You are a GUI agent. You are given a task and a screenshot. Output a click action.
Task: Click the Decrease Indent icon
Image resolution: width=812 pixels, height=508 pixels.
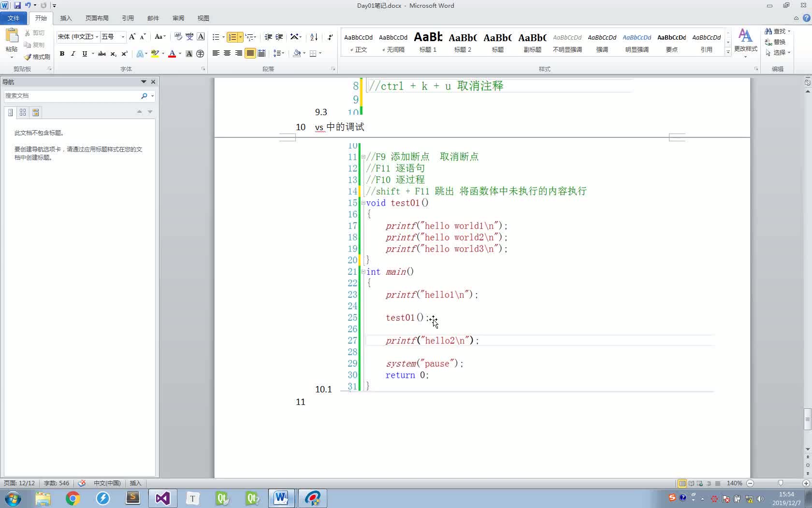268,37
